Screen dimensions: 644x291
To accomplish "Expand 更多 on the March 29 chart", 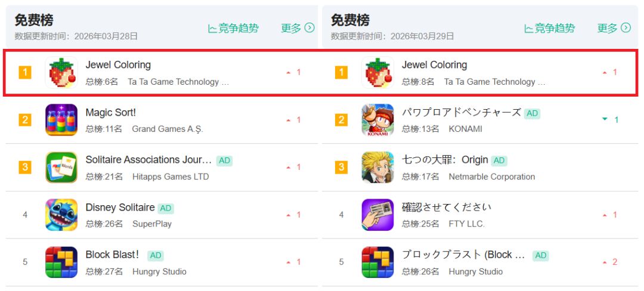I will click(614, 28).
